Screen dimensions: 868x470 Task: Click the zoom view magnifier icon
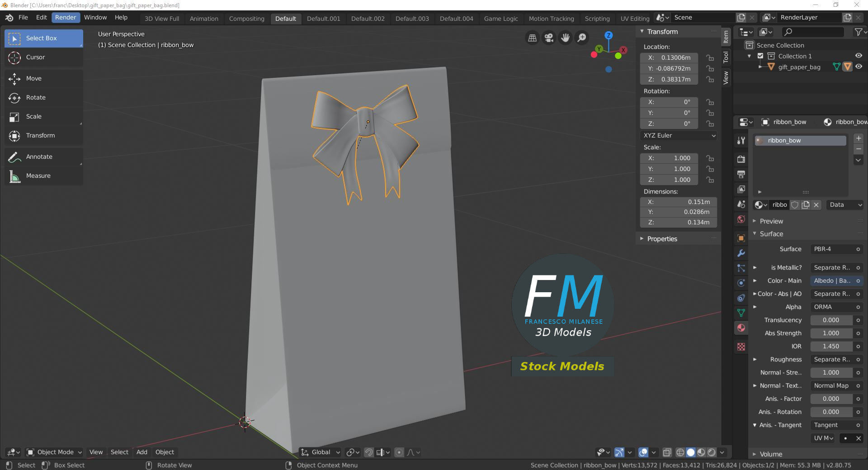[582, 38]
